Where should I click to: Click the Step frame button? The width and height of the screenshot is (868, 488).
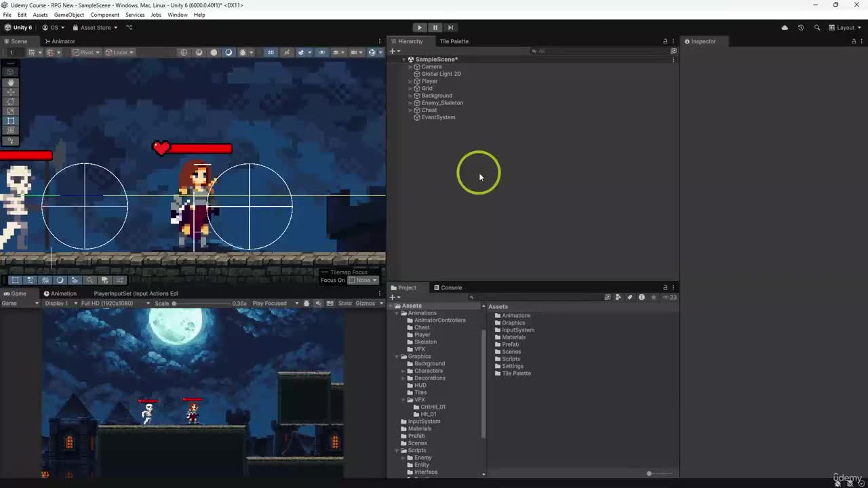tap(450, 28)
